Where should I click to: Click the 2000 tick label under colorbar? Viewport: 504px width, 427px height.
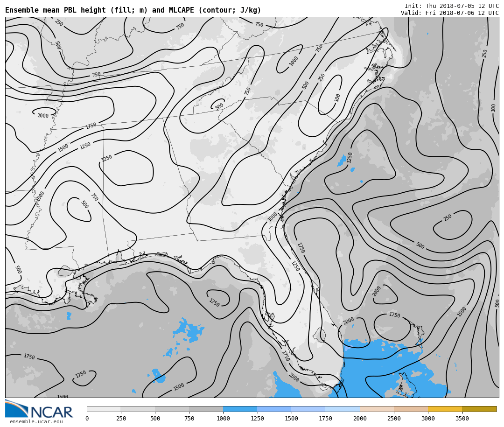click(x=360, y=419)
